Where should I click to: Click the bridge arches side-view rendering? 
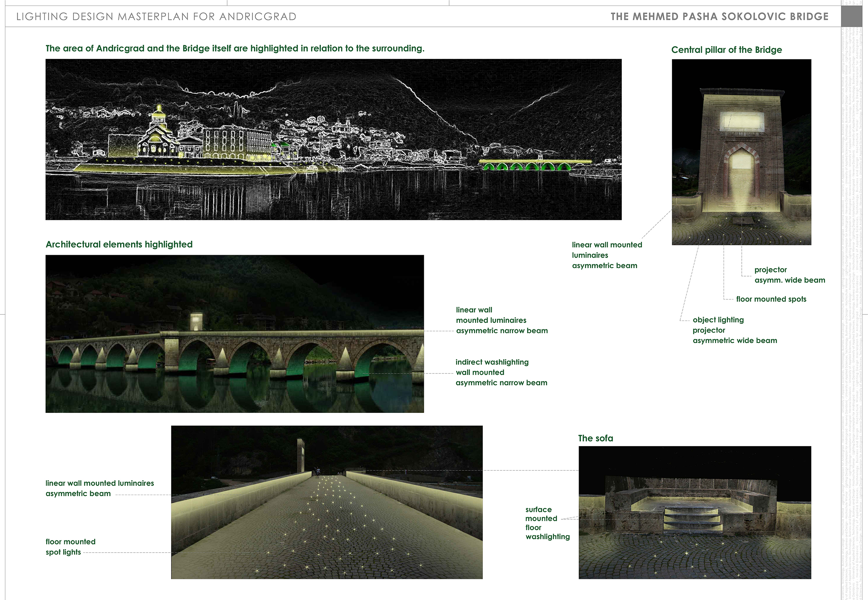tap(234, 333)
